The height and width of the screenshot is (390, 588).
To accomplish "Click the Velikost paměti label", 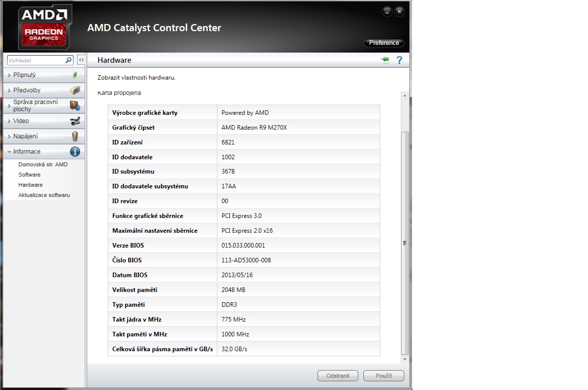I will [135, 290].
